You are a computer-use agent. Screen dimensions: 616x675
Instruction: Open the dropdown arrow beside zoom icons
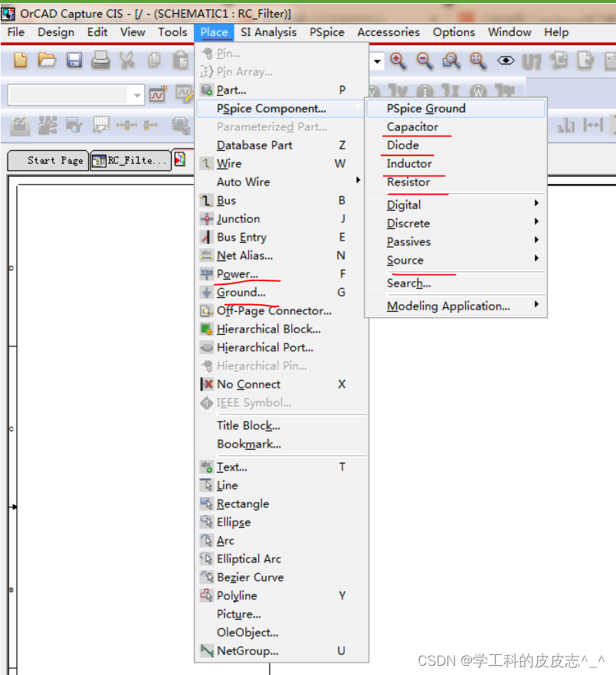377,61
